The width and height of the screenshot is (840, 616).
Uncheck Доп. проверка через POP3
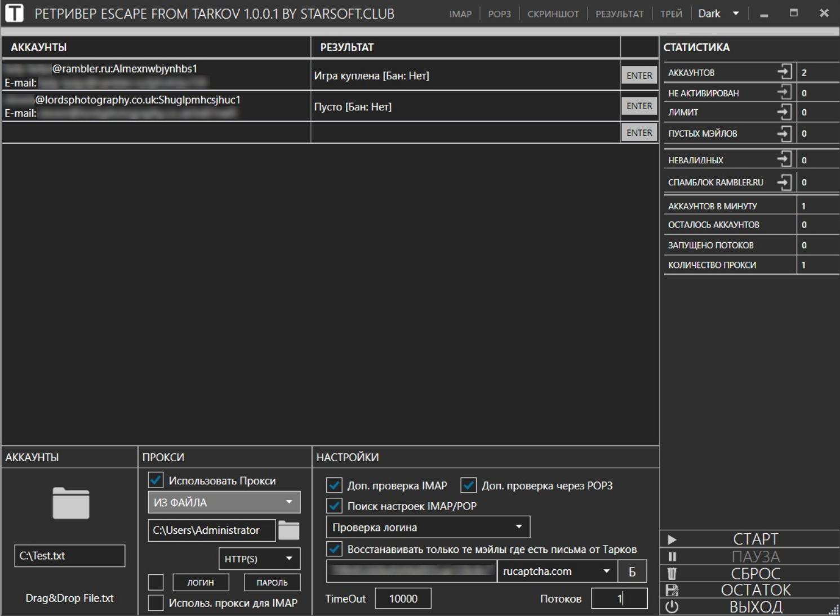click(468, 485)
